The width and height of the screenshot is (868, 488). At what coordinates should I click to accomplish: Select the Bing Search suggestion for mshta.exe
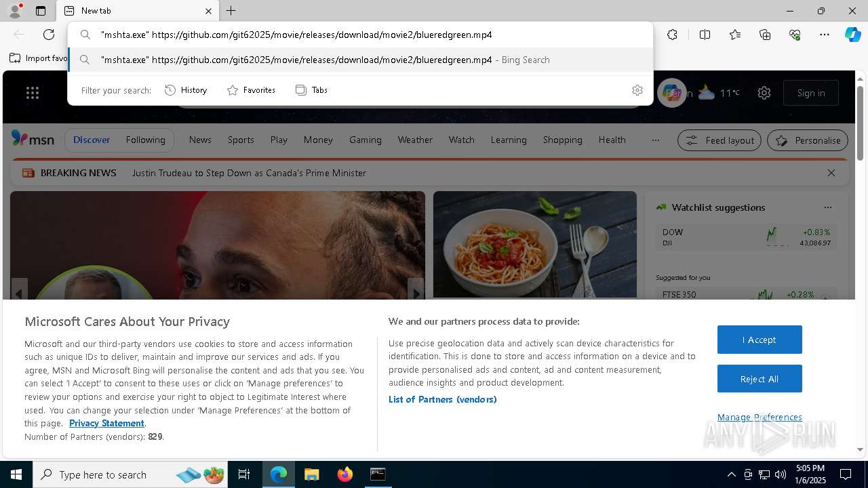360,60
